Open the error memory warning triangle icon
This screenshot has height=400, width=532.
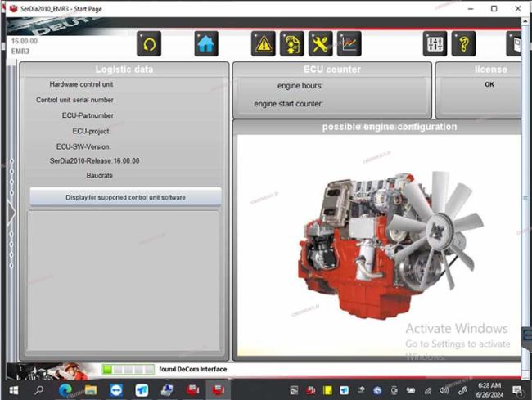[264, 43]
